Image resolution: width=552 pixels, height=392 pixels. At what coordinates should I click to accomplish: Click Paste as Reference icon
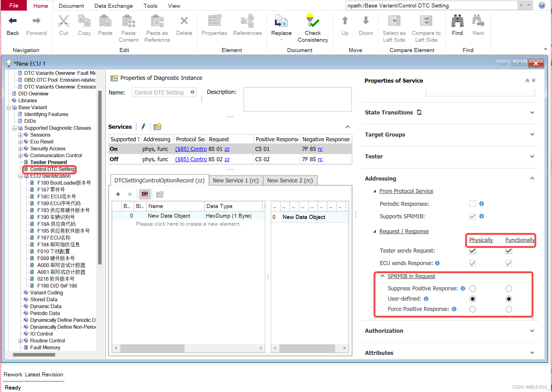(157, 21)
